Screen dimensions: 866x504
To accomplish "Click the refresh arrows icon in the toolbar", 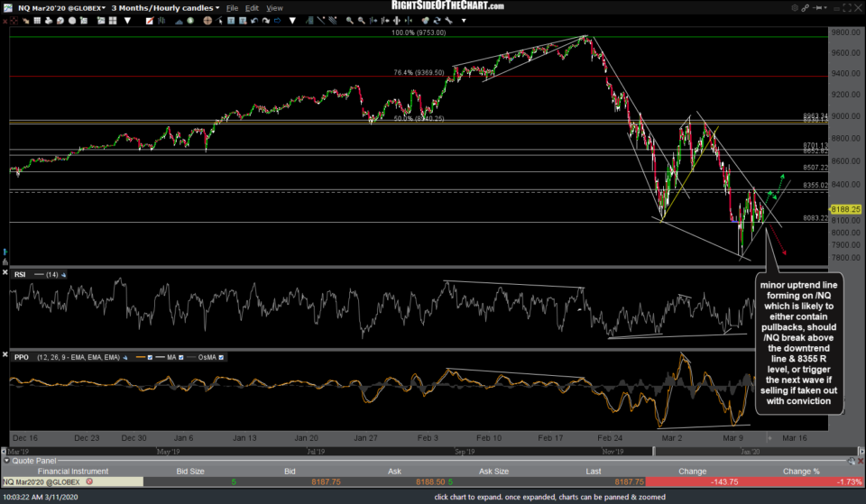I will pos(437,21).
